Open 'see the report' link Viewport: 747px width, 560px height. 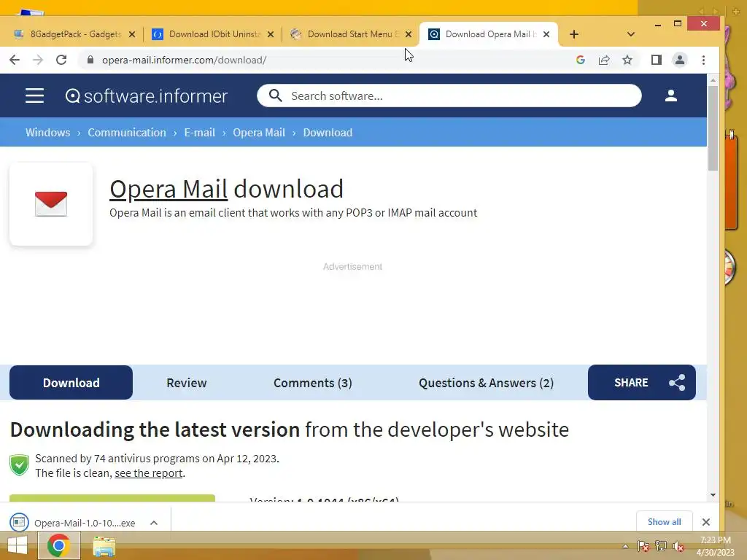[x=149, y=472]
